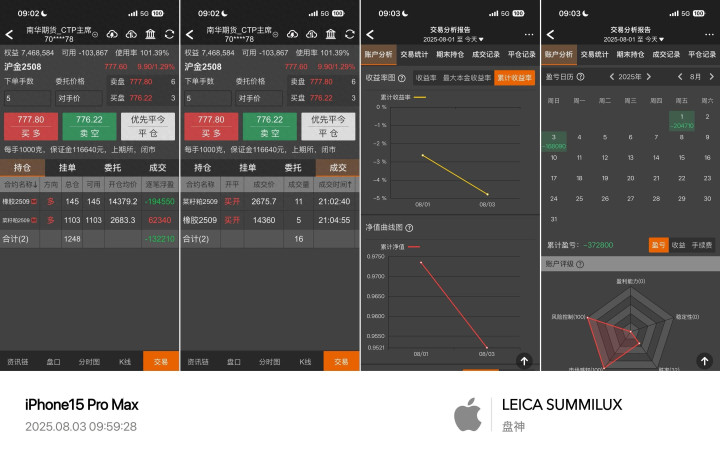
Task: Select the 橡胶2509 position with 145 lots
Action: 89,202
